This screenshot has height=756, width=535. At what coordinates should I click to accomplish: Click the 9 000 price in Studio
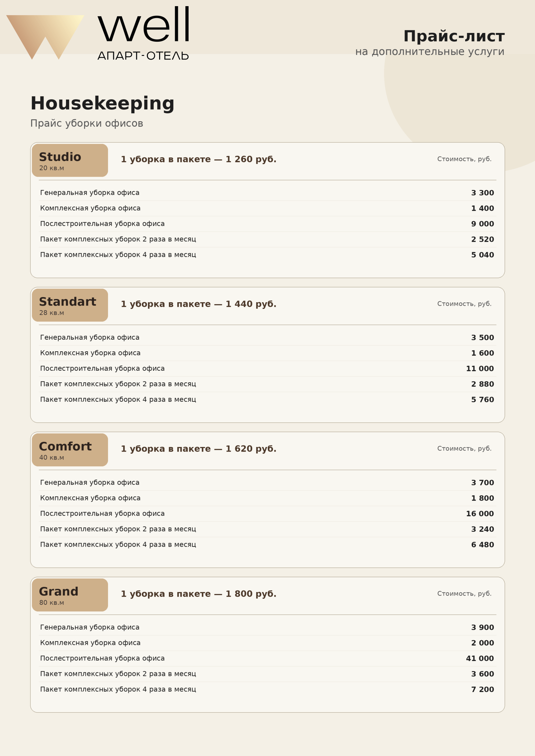[x=482, y=224]
